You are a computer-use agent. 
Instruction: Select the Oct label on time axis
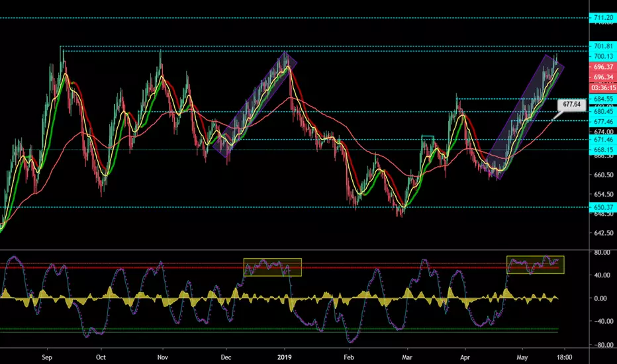101,357
